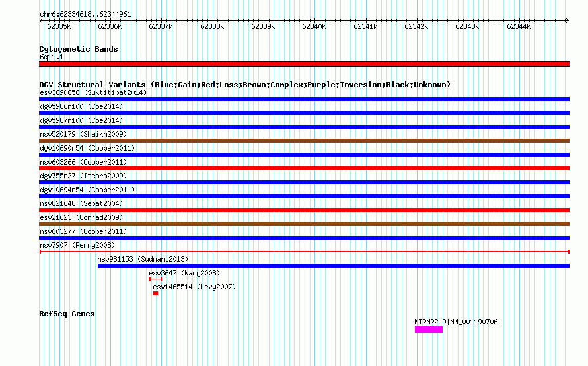Click the esv1465514 (Levy2007) label
This screenshot has width=588, height=366.
(194, 287)
